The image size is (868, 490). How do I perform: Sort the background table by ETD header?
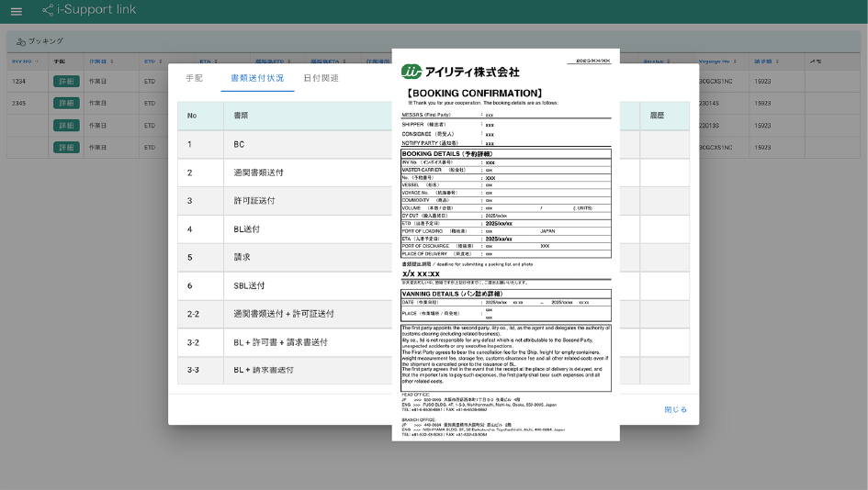click(153, 61)
